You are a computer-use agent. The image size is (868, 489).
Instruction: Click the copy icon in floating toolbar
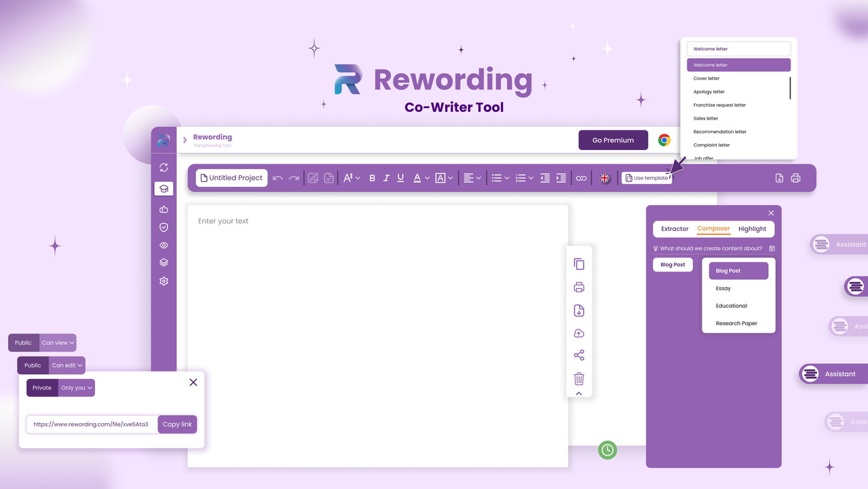click(x=579, y=264)
